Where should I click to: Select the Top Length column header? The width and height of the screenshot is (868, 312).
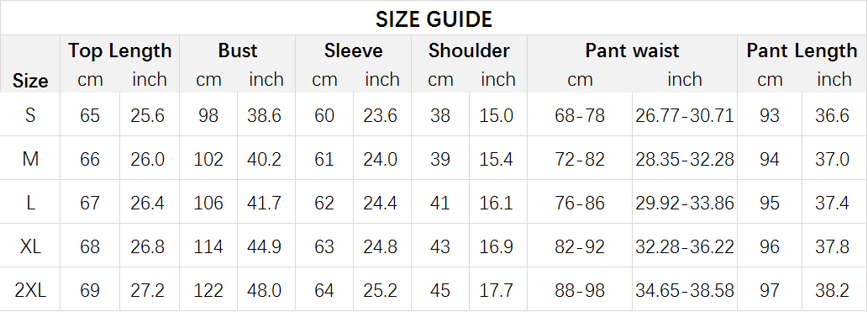coord(120,50)
